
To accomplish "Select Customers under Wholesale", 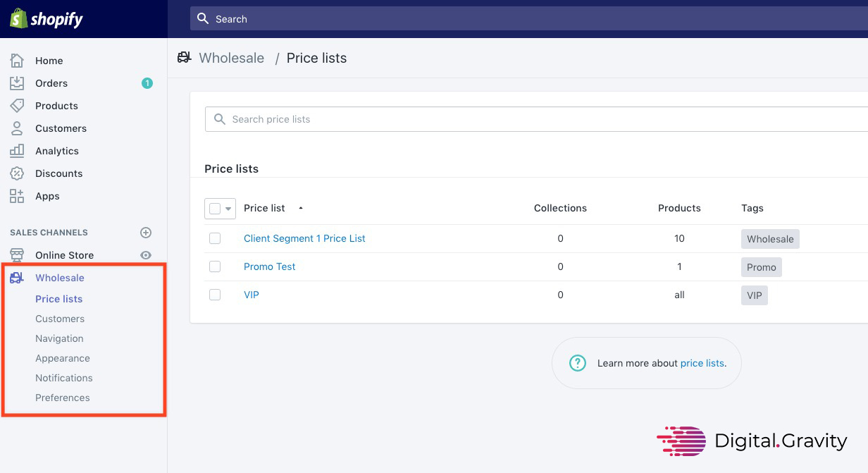I will pyautogui.click(x=60, y=319).
